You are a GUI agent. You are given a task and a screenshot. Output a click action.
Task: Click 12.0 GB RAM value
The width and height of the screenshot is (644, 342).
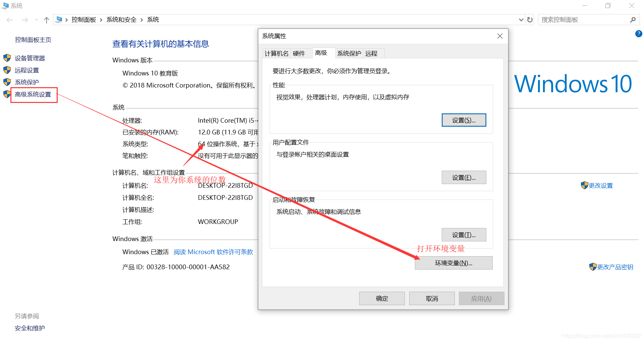[228, 132]
